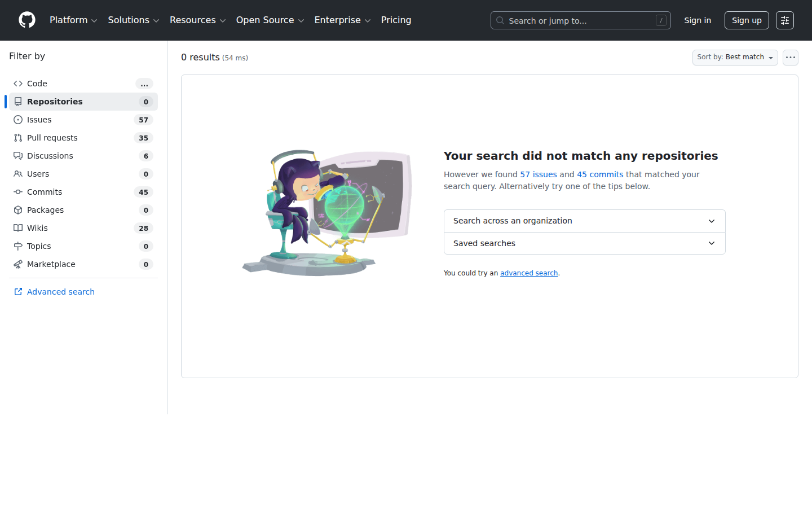This screenshot has height=508, width=812.
Task: Open the settings sliders icon in the header
Action: coord(784,20)
